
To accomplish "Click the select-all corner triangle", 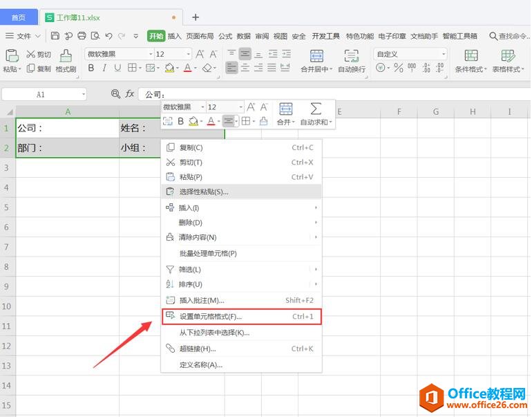I will pos(9,112).
